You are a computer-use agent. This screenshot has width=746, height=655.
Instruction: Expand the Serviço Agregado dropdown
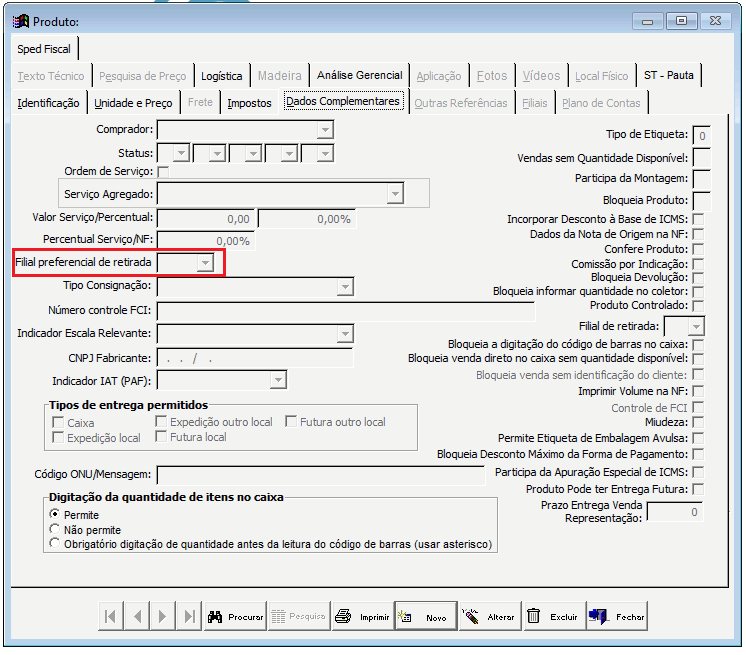tap(395, 194)
